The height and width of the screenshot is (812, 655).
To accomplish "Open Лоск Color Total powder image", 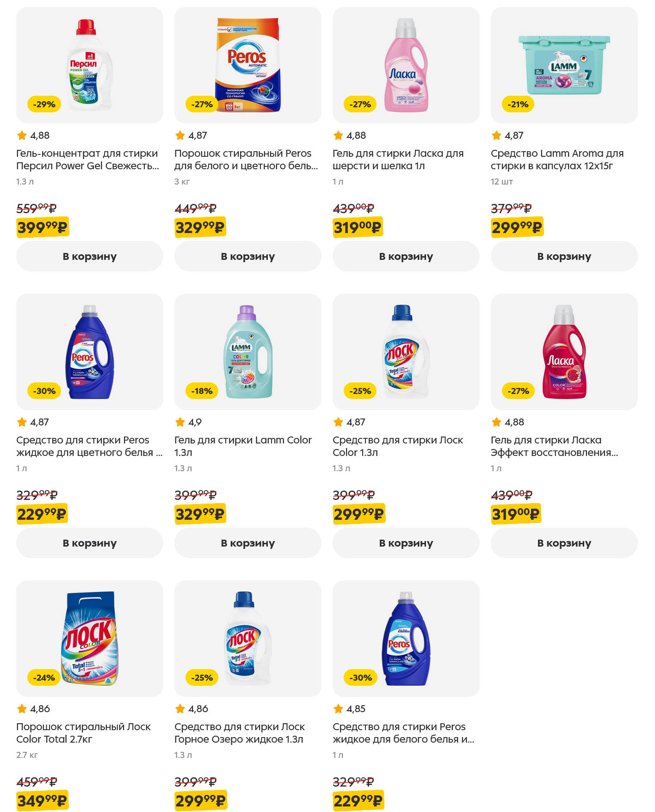I will [x=90, y=638].
